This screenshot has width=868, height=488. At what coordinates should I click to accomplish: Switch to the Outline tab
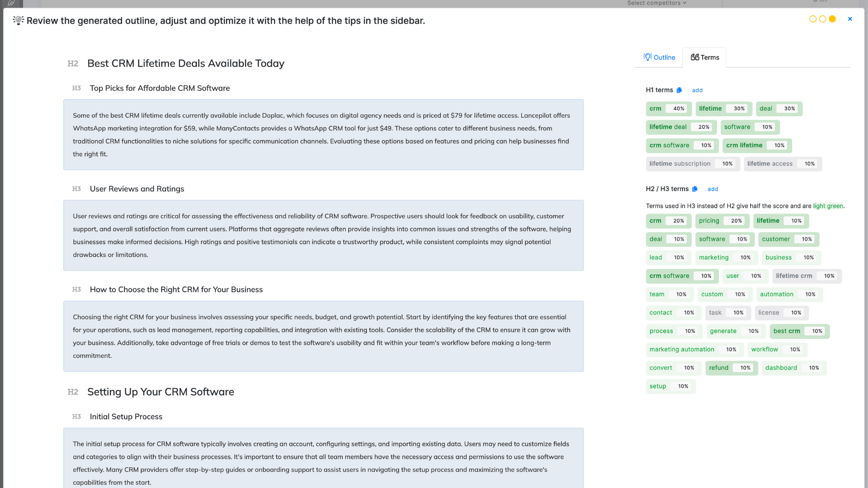click(x=659, y=57)
